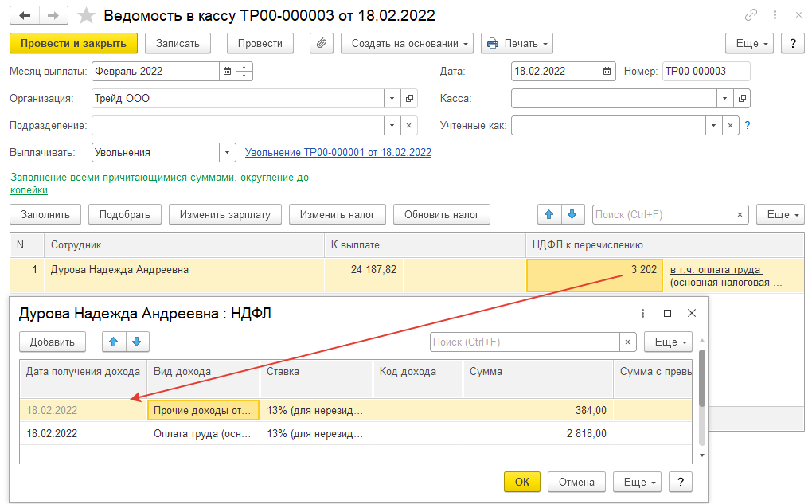Expand the Организация dropdown list
The height and width of the screenshot is (504, 812).
point(392,99)
